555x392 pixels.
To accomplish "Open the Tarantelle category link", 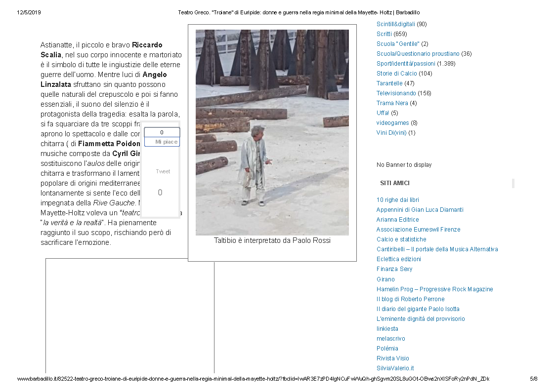I will click(x=389, y=83).
